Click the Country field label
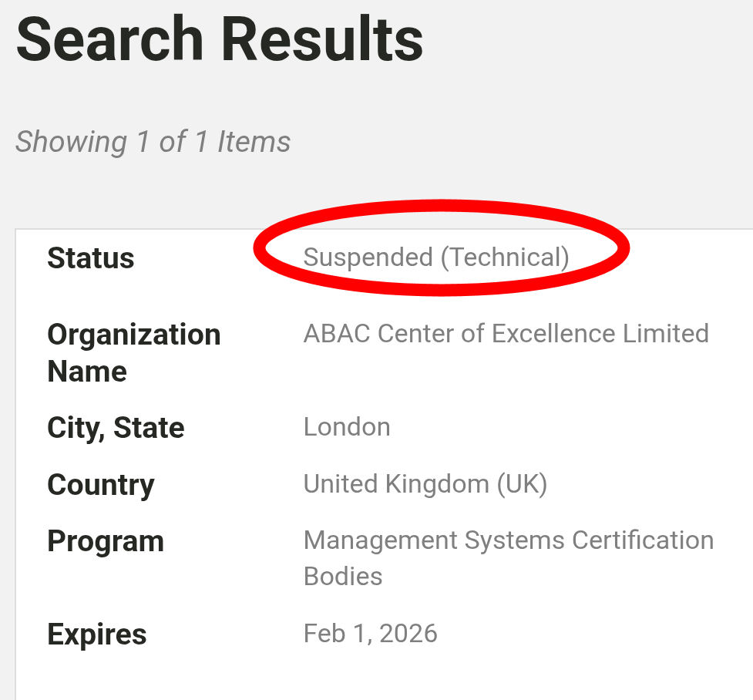Image resolution: width=753 pixels, height=700 pixels. (x=101, y=485)
